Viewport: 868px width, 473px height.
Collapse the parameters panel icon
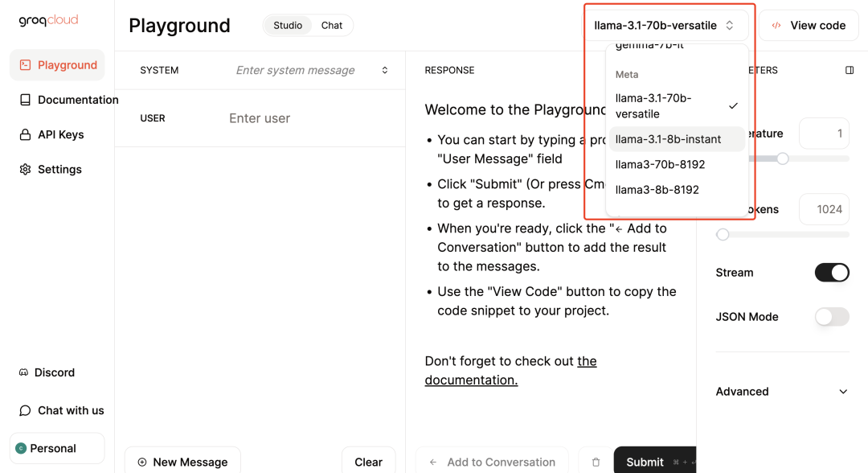(x=850, y=71)
